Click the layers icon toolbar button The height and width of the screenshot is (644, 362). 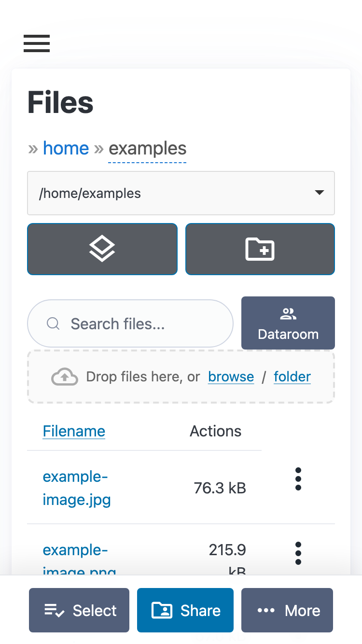(102, 249)
